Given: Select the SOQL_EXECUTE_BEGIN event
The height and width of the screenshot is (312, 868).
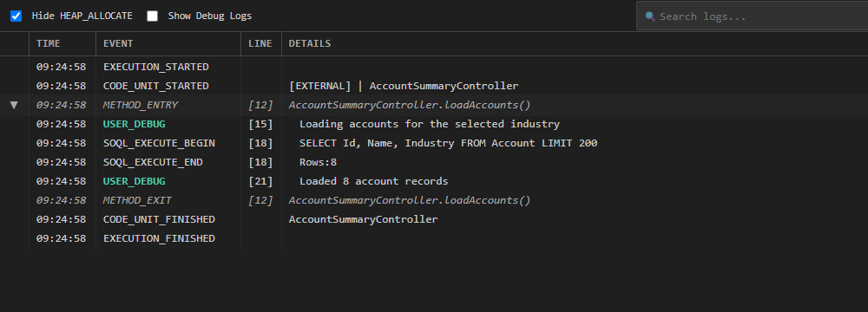Looking at the screenshot, I should [x=159, y=143].
